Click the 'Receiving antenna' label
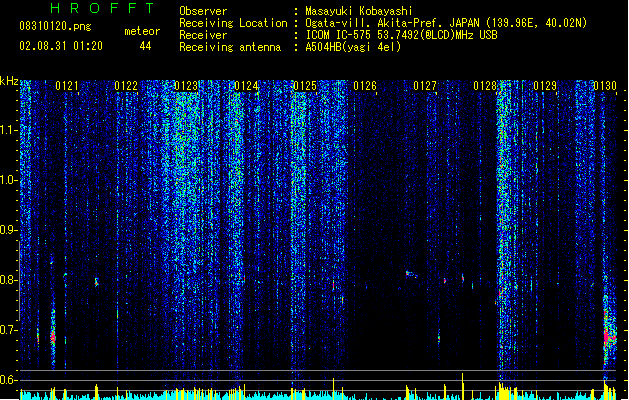 pyautogui.click(x=230, y=47)
